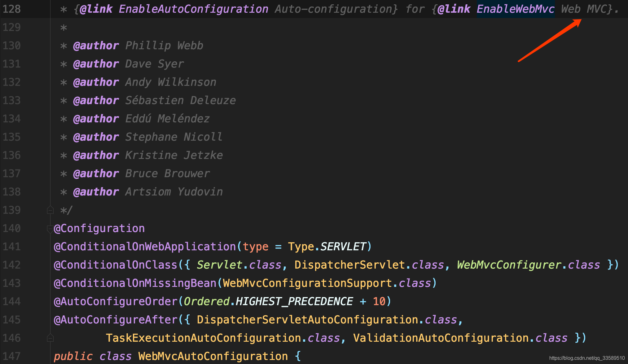Screen dimensions: 628x364
Task: Click the highlighted EnableWebMvc link
Action: (x=515, y=9)
